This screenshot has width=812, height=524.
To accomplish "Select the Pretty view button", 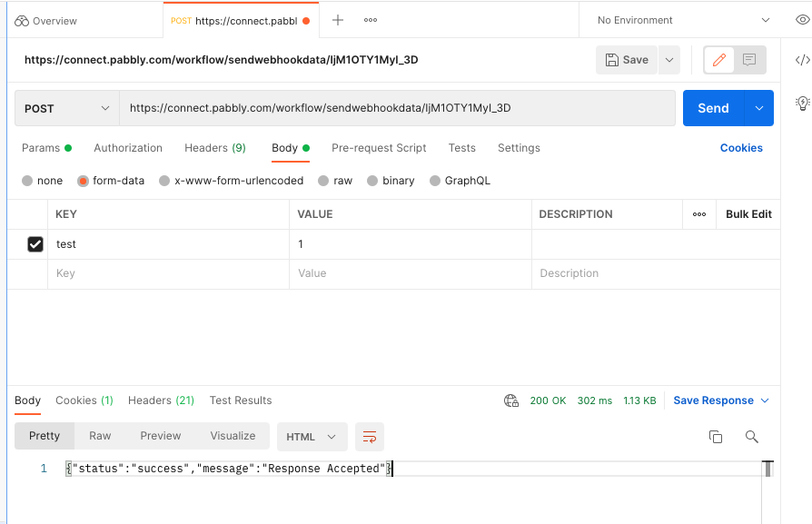I will pos(45,436).
